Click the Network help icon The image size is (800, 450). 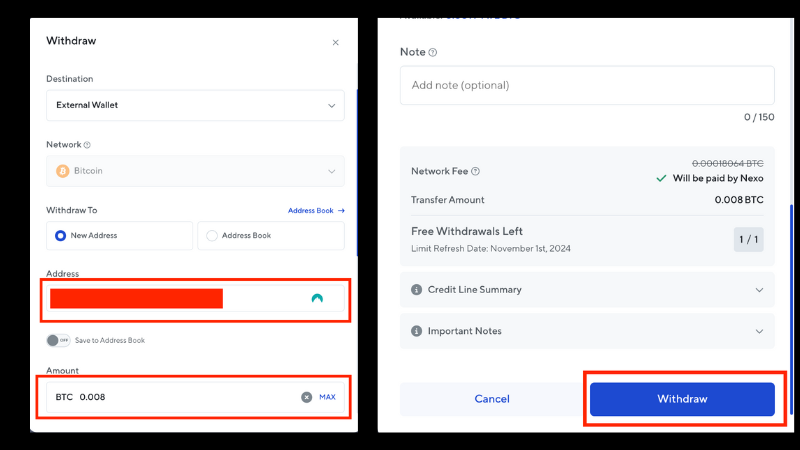click(87, 145)
